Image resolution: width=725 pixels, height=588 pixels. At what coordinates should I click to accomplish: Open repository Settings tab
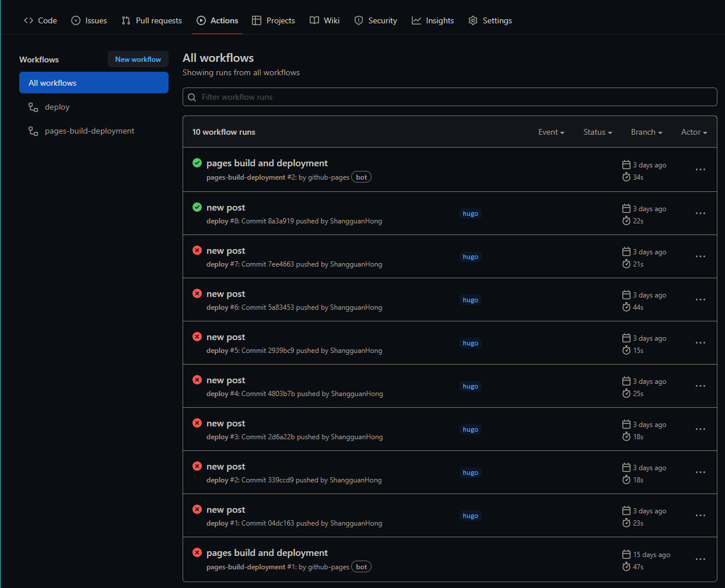[490, 20]
